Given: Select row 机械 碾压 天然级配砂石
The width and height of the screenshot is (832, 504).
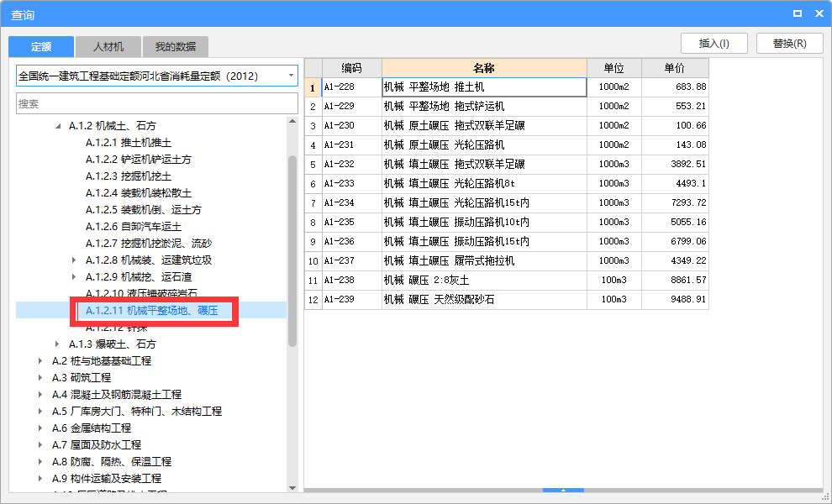Looking at the screenshot, I should tap(484, 300).
